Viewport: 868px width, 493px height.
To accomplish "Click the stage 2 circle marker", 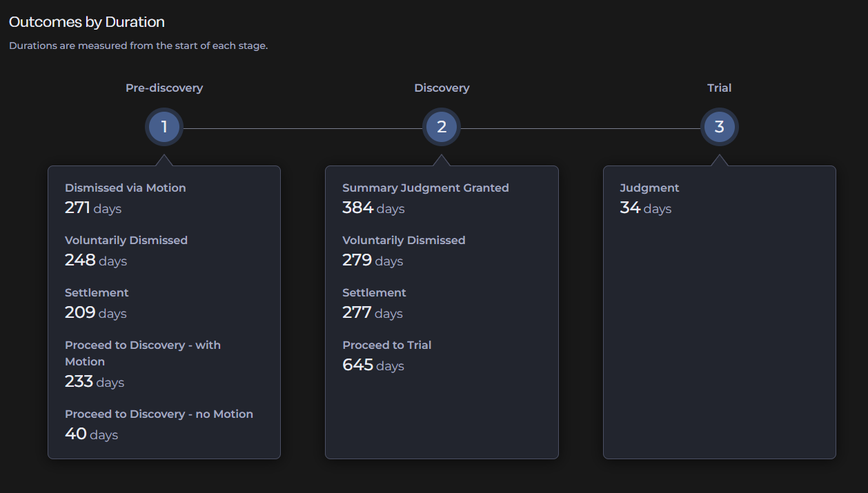I will (x=442, y=127).
